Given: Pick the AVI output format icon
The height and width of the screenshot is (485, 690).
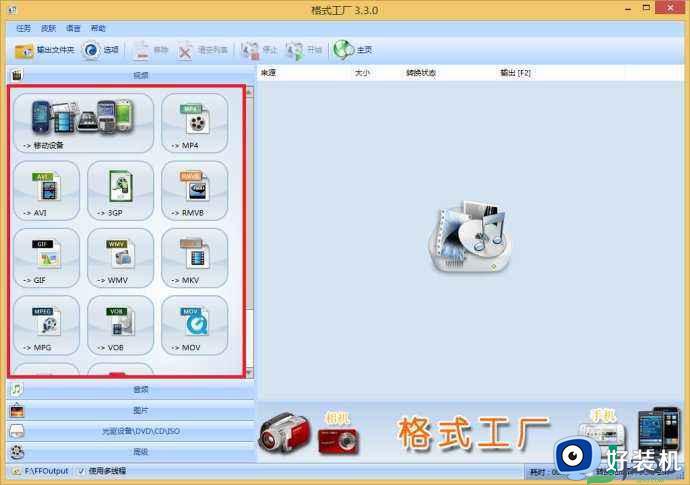Looking at the screenshot, I should [x=47, y=190].
